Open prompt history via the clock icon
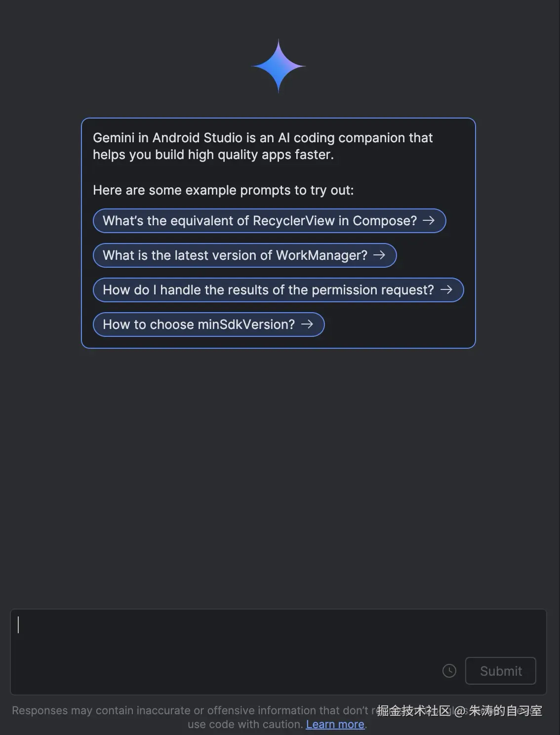The height and width of the screenshot is (735, 560). pos(449,671)
